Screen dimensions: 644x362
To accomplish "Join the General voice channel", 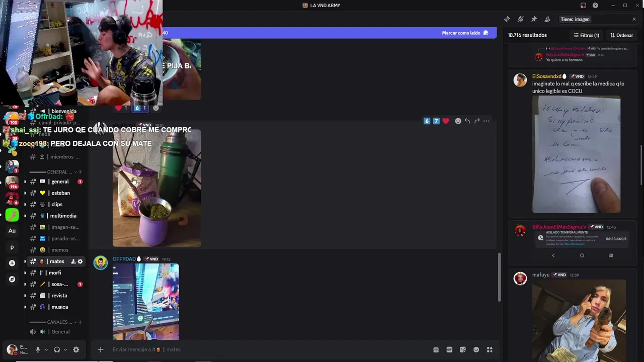I will [x=55, y=332].
